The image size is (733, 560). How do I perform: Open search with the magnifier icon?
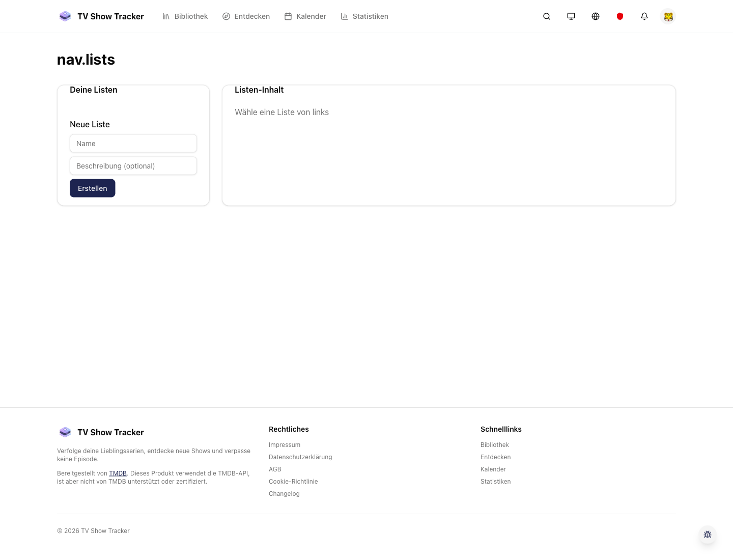(547, 16)
